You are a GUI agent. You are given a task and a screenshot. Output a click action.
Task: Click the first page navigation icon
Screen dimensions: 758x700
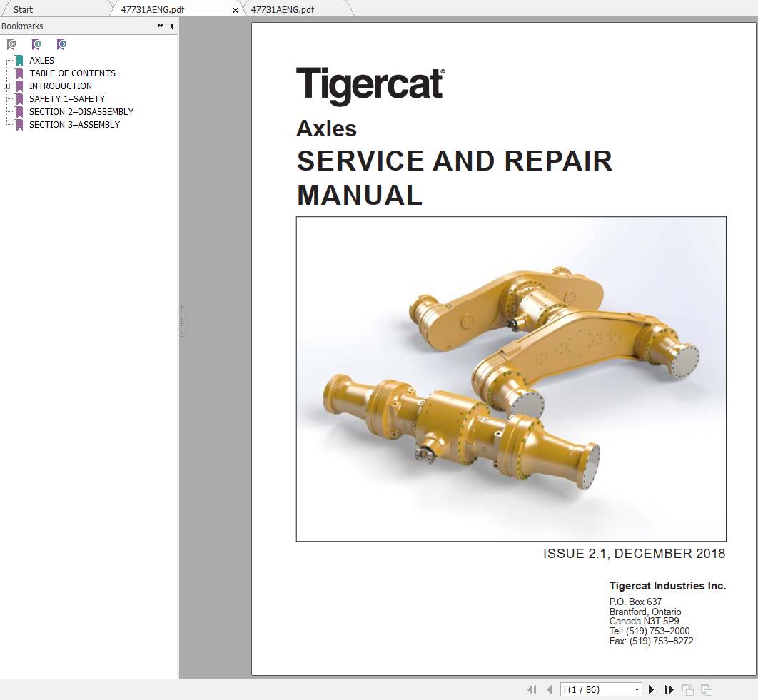coord(532,689)
